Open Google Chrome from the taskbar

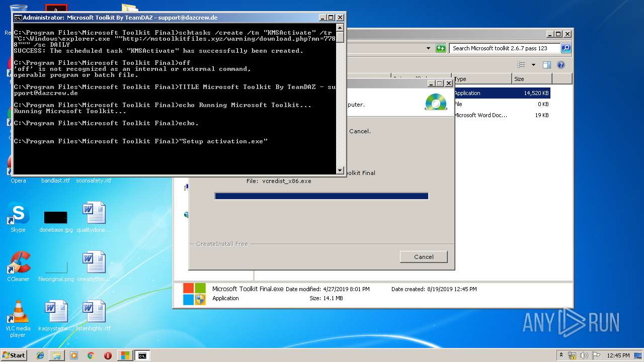pyautogui.click(x=91, y=355)
